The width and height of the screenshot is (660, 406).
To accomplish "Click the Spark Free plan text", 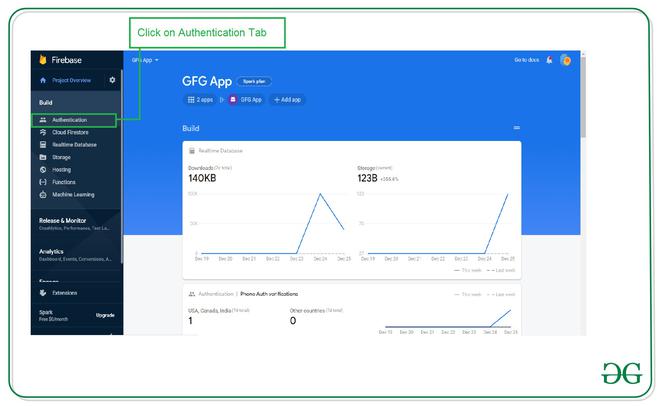I will pyautogui.click(x=53, y=316).
